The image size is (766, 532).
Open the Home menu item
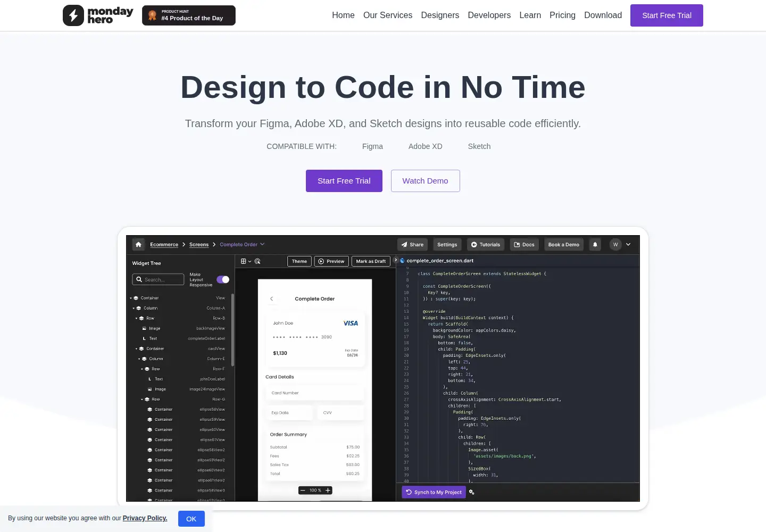tap(343, 15)
